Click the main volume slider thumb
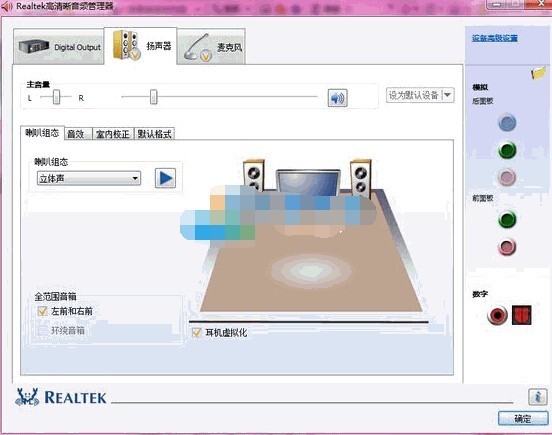Screen dimensions: 552x435 tap(153, 96)
